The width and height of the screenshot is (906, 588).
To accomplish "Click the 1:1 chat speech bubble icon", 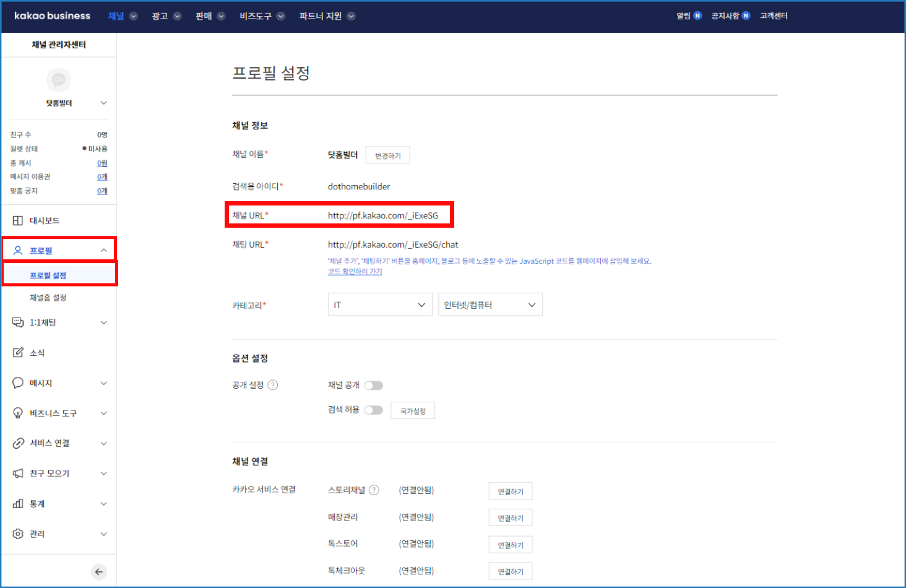I will [18, 322].
